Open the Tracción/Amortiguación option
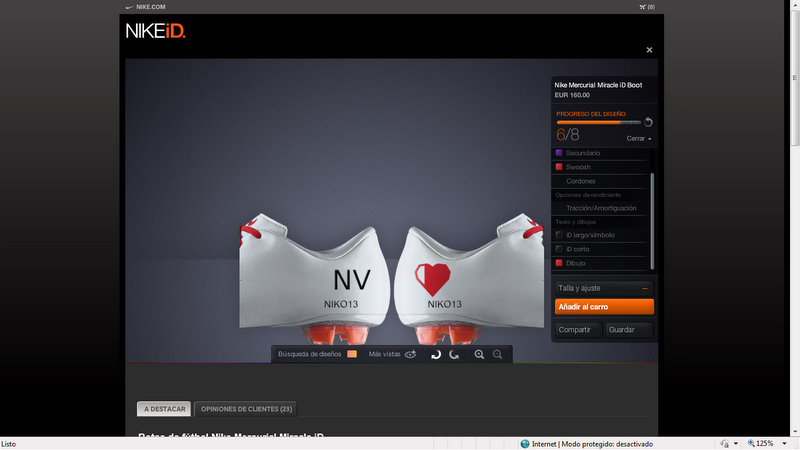Viewport: 800px width, 450px height. click(600, 208)
